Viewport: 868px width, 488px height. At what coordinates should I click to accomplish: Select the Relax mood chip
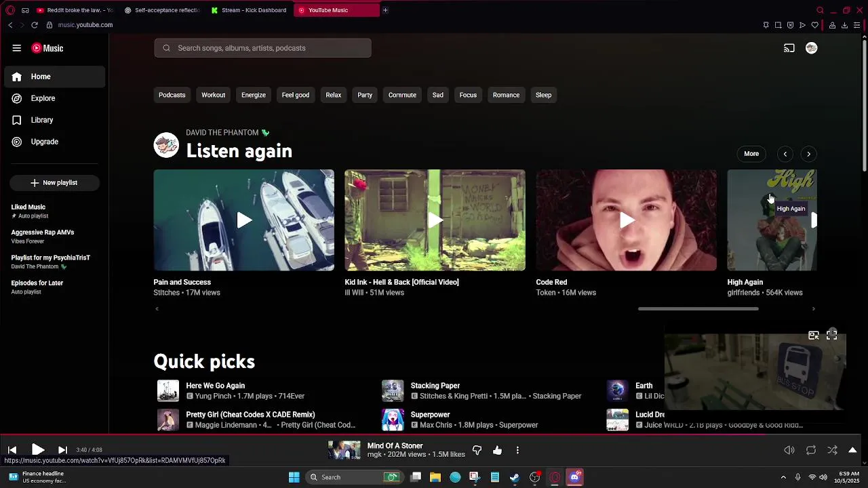[334, 95]
